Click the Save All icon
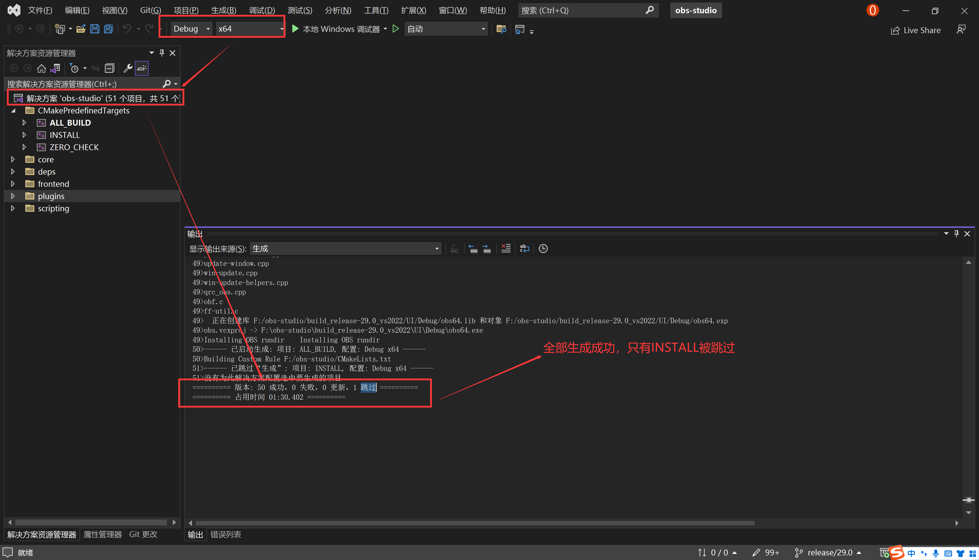Image resolution: width=979 pixels, height=560 pixels. click(x=108, y=29)
